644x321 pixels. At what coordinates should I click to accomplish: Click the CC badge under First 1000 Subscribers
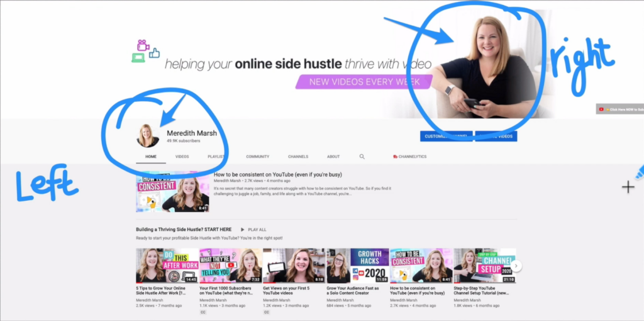(203, 312)
